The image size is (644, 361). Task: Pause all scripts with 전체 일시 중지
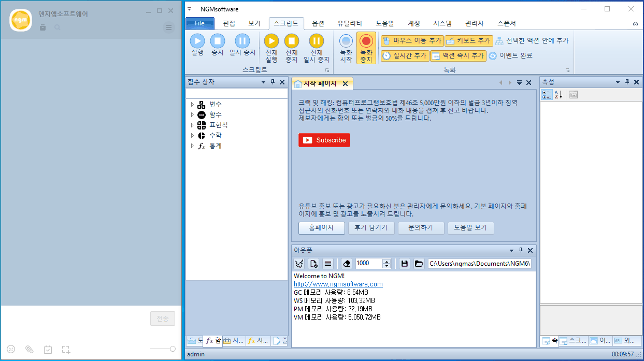[x=317, y=48]
